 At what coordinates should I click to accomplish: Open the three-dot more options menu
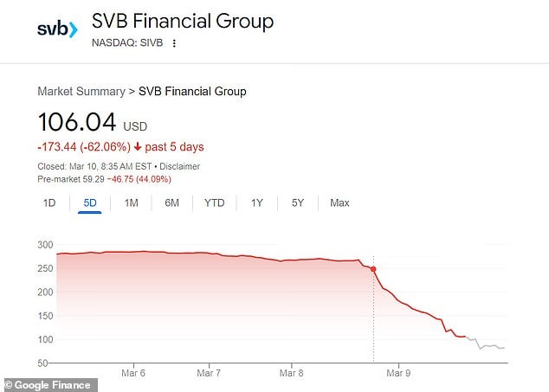pyautogui.click(x=174, y=43)
